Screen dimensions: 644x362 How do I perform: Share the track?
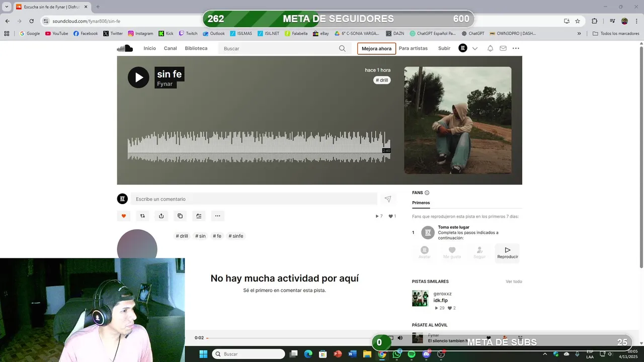click(x=161, y=216)
